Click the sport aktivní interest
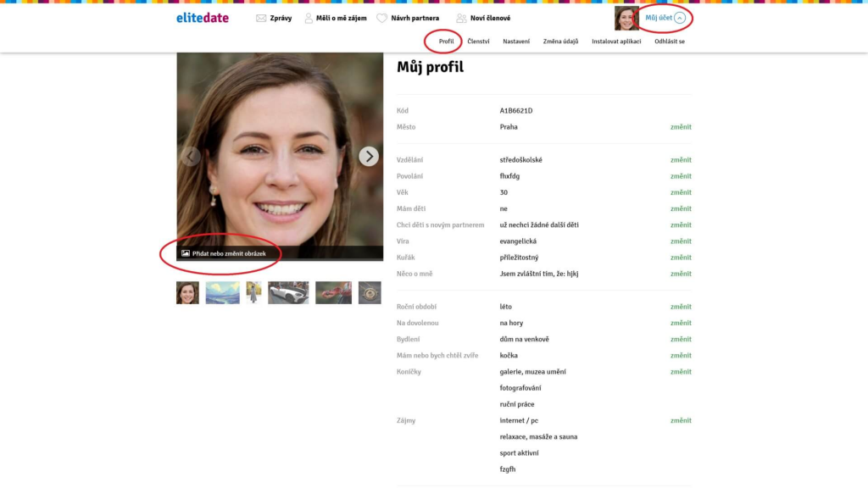 519,453
